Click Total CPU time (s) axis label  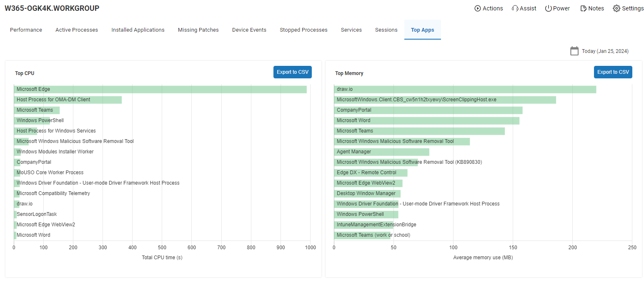162,258
